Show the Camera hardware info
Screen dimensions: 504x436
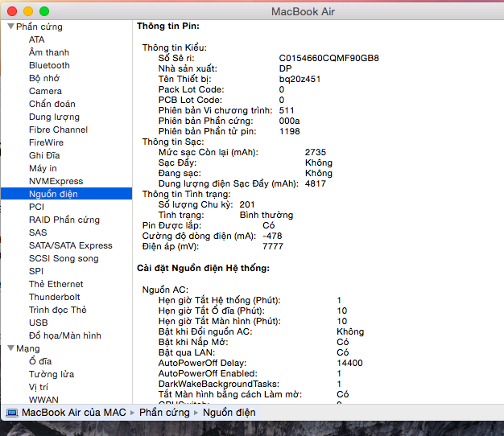pos(45,91)
